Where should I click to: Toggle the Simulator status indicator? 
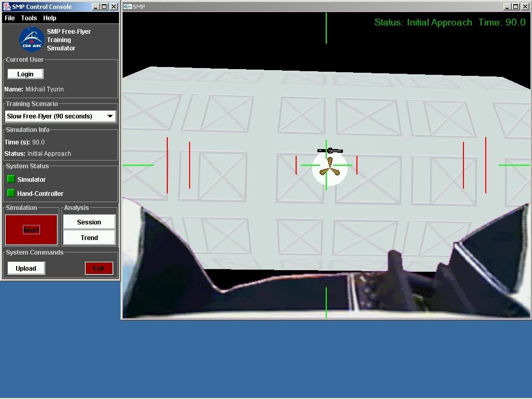coord(10,179)
